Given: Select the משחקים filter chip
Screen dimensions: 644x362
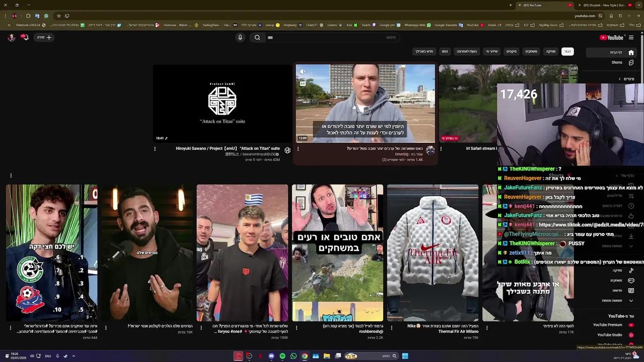Looking at the screenshot, I should pyautogui.click(x=531, y=51).
